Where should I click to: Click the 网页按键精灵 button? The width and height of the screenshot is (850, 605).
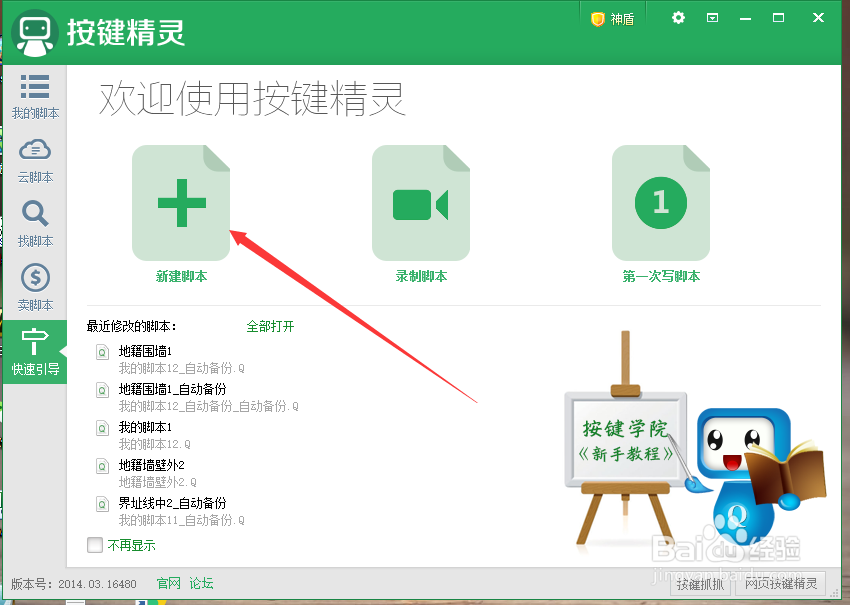tap(781, 584)
